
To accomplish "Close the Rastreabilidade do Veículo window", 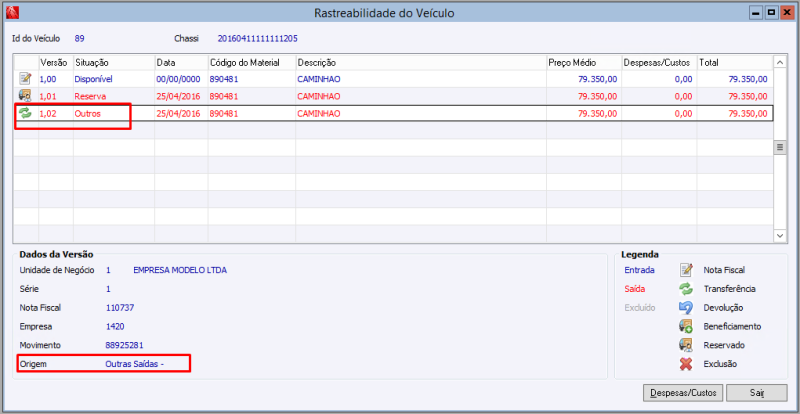I will pos(789,12).
